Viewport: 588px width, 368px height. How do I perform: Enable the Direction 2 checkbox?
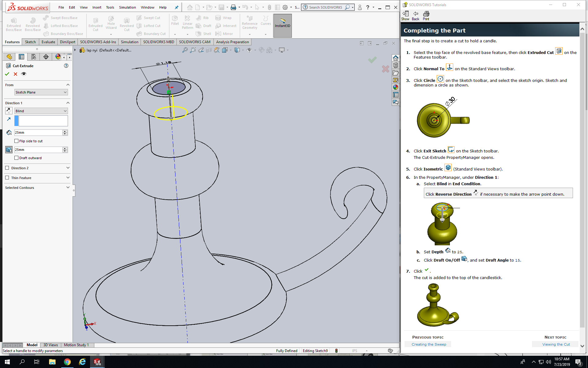pos(7,168)
